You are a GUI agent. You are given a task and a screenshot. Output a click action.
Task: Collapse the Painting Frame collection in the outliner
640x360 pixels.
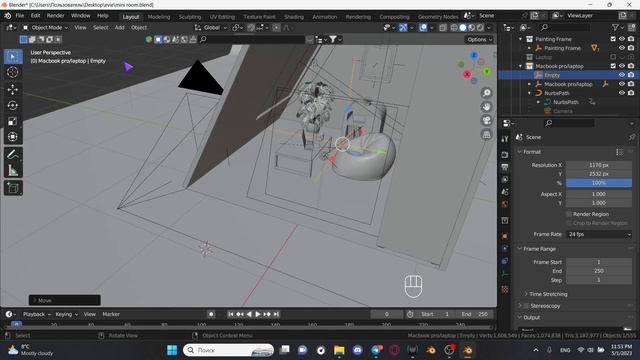tap(520, 39)
